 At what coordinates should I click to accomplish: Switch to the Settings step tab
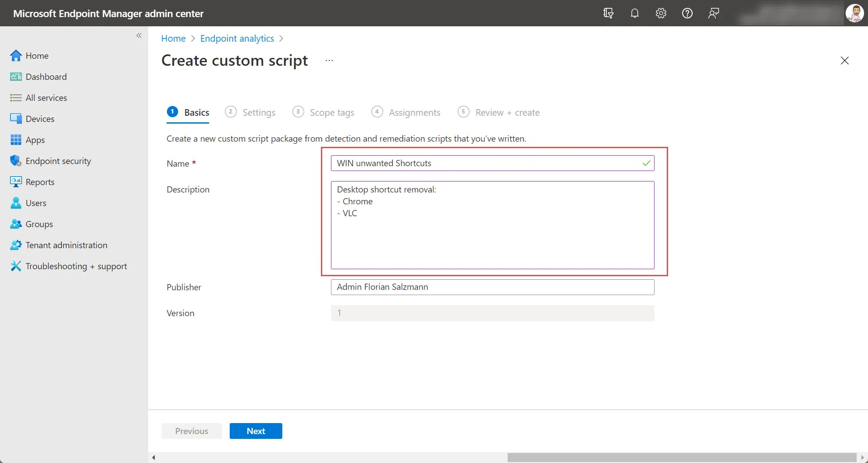(x=250, y=113)
